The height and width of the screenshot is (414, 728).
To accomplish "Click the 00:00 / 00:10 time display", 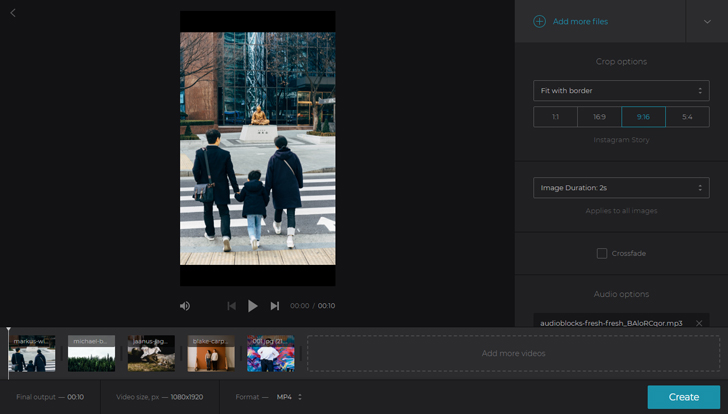I will point(312,306).
